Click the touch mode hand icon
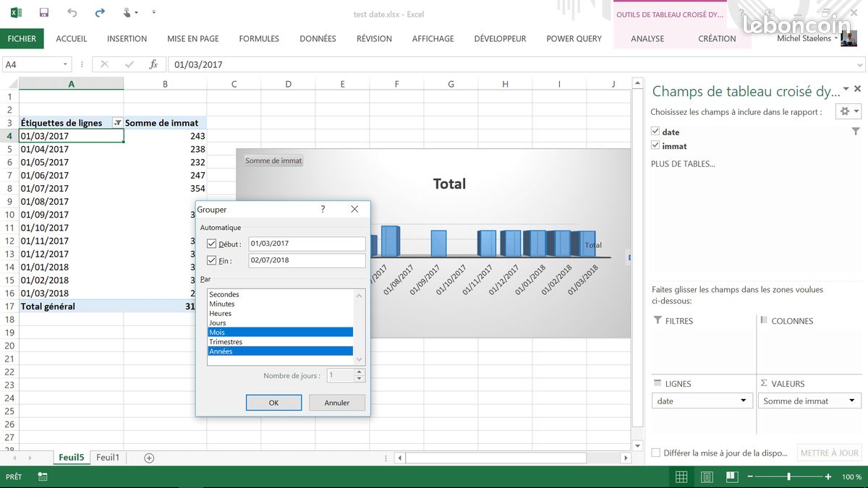 click(x=128, y=13)
